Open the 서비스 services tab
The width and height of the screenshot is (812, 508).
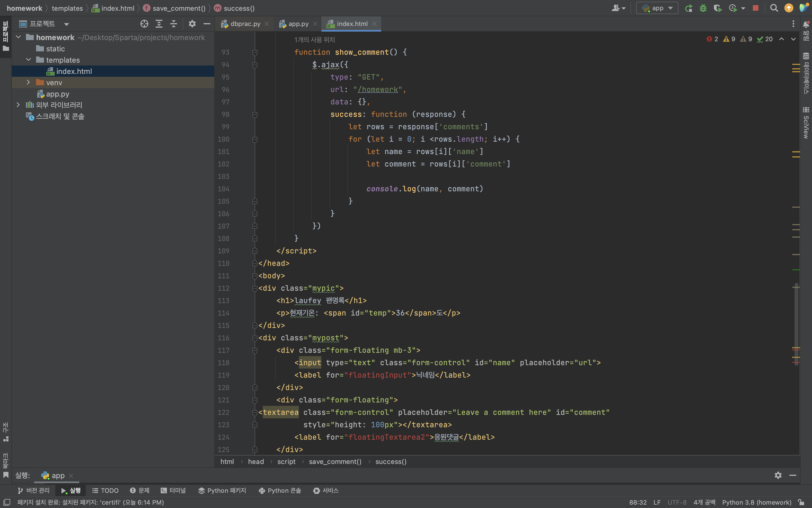point(325,490)
